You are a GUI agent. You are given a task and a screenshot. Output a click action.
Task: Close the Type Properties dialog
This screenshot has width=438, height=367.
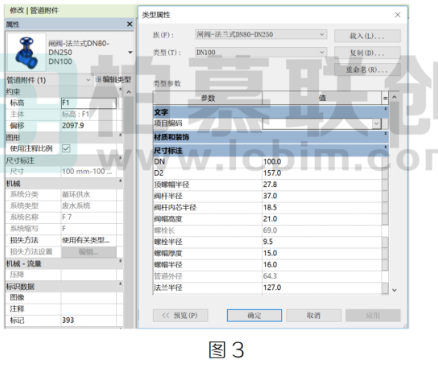pos(397,15)
